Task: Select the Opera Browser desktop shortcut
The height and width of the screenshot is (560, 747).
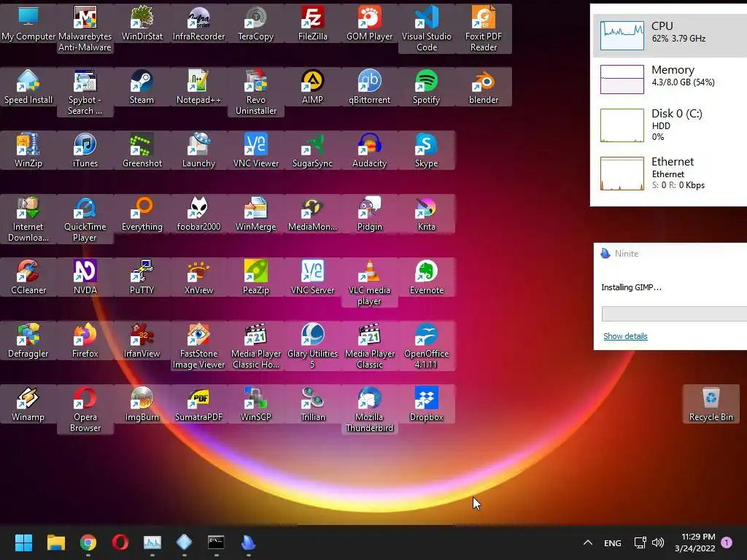Action: tap(85, 409)
